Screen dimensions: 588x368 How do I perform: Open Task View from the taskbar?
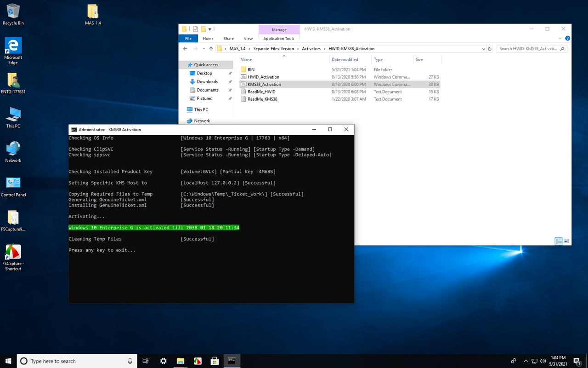(146, 361)
